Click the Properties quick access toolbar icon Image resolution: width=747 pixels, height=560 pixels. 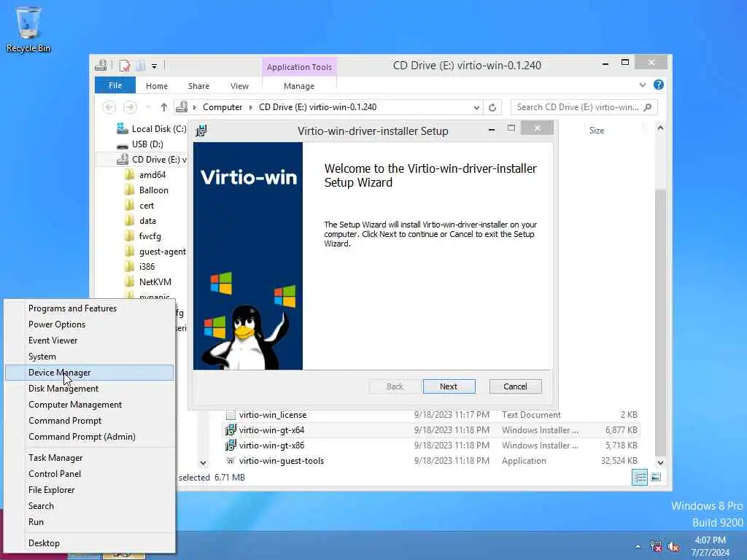point(124,65)
